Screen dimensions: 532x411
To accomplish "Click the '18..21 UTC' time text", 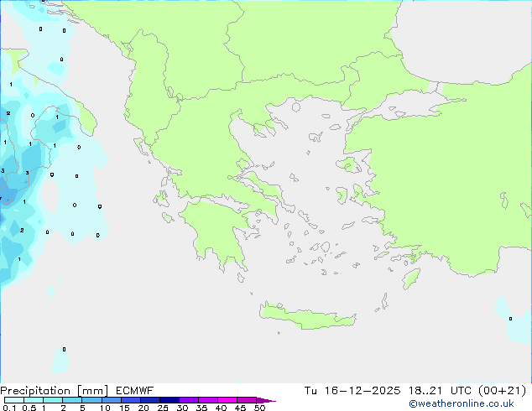I will point(440,391).
